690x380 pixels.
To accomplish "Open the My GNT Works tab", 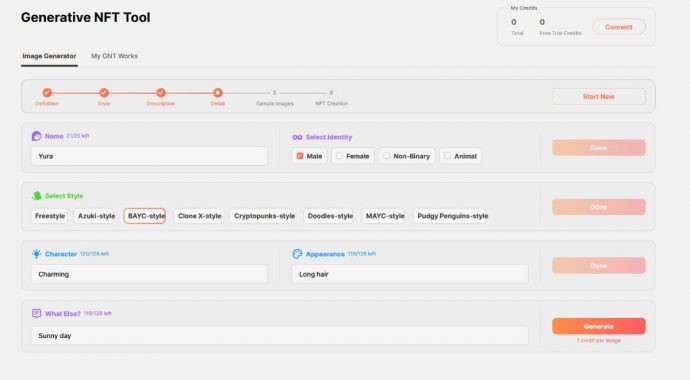I will point(114,56).
